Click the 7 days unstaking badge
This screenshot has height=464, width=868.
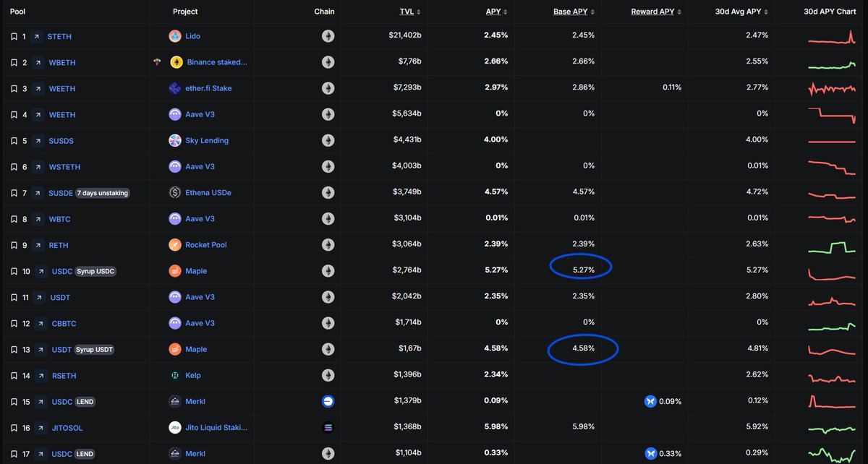point(103,193)
